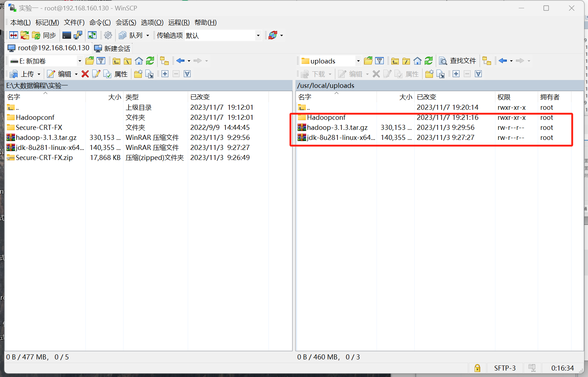The image size is (588, 377).
Task: Click remote panel filter funnel icon
Action: (x=379, y=61)
